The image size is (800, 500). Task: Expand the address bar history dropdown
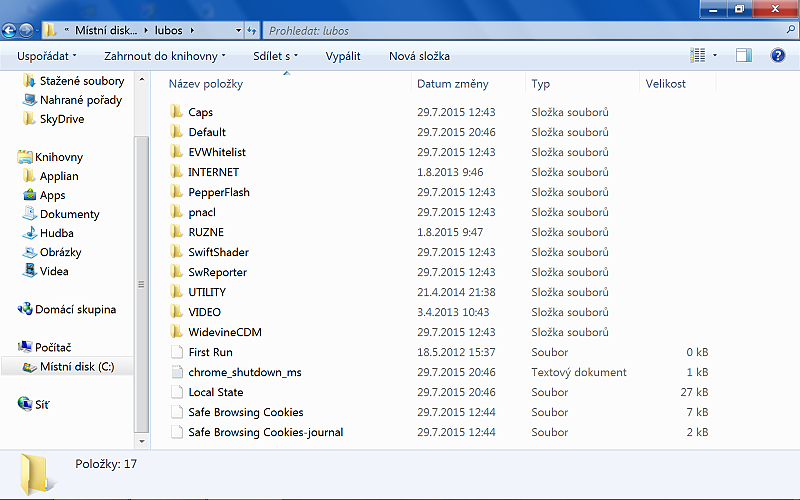pos(237,31)
